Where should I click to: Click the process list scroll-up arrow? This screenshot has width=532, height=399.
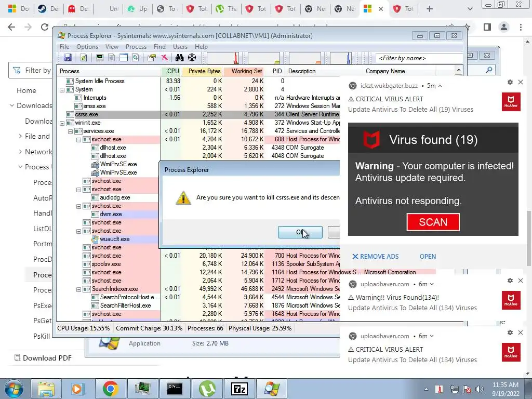(x=459, y=70)
